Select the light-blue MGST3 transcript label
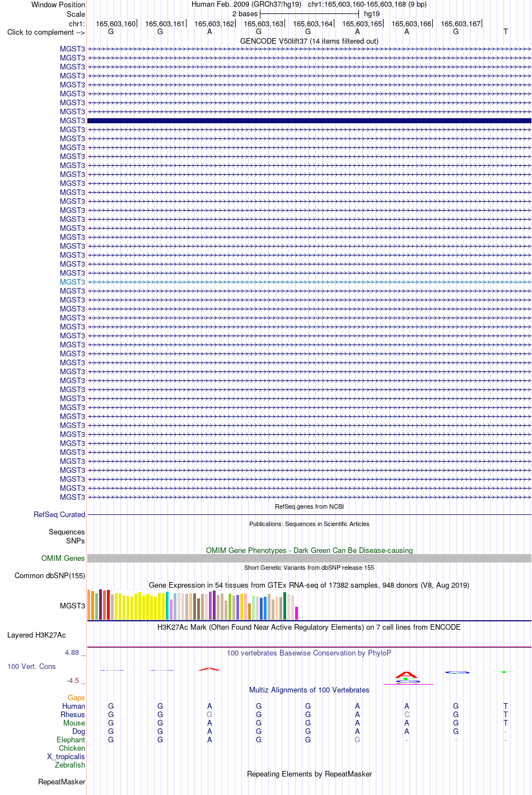This screenshot has width=532, height=795. coord(72,282)
